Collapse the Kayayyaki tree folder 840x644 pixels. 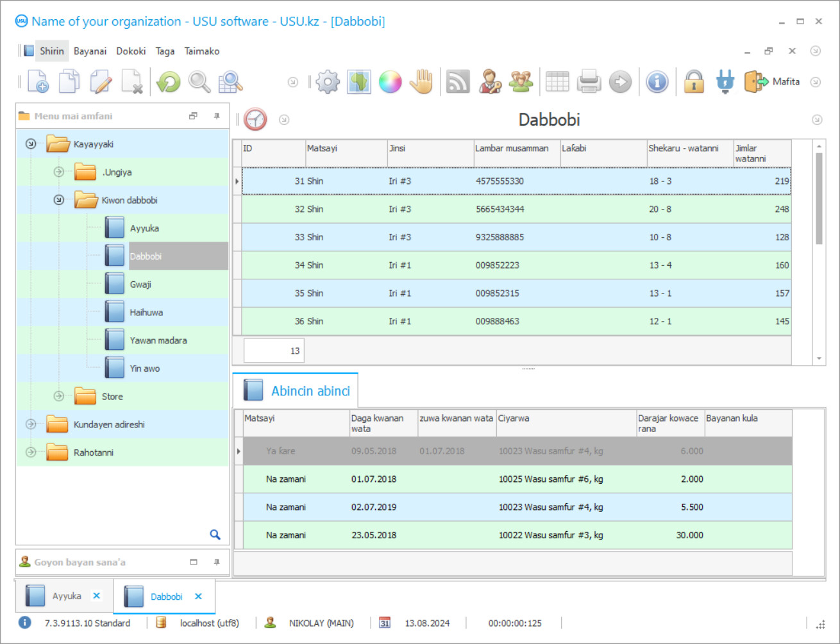31,144
